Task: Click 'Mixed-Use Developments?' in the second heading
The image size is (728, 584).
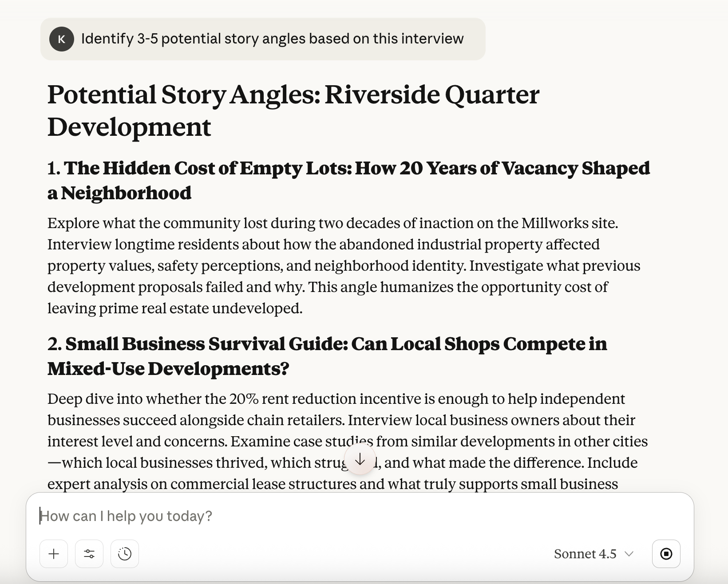Action: [168, 369]
